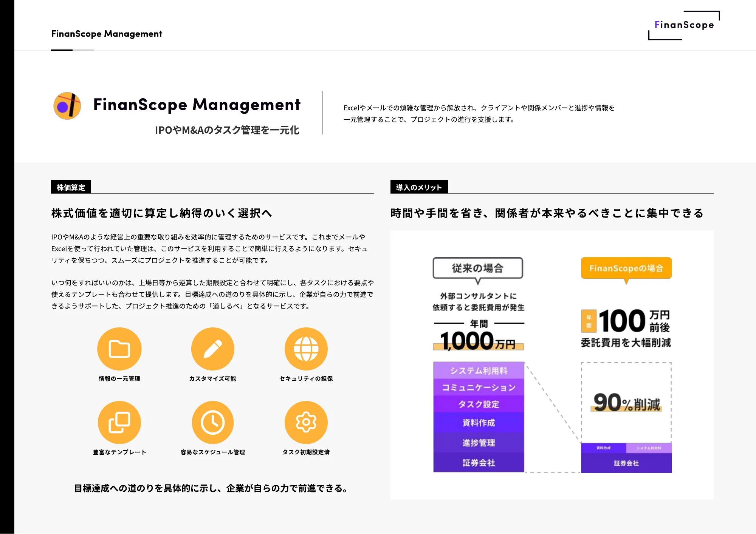756x534 pixels.
Task: Click the 証券会社 bar in FinanScope chart
Action: 626,463
